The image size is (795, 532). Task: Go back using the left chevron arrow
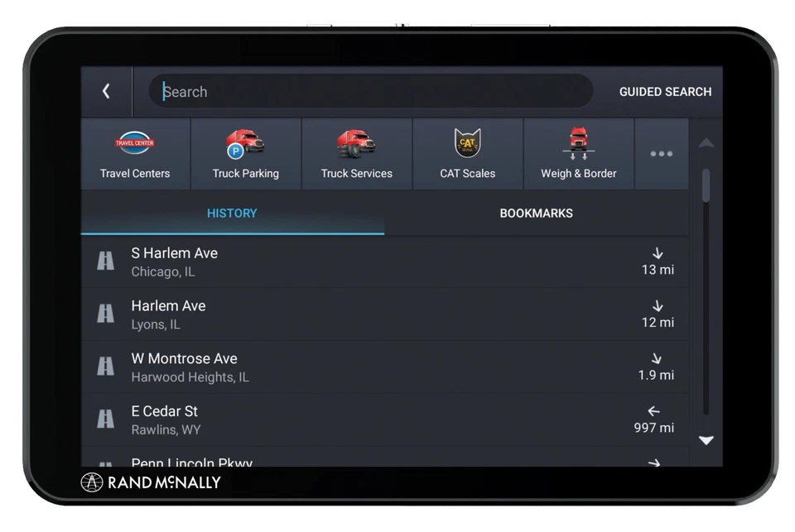point(106,91)
